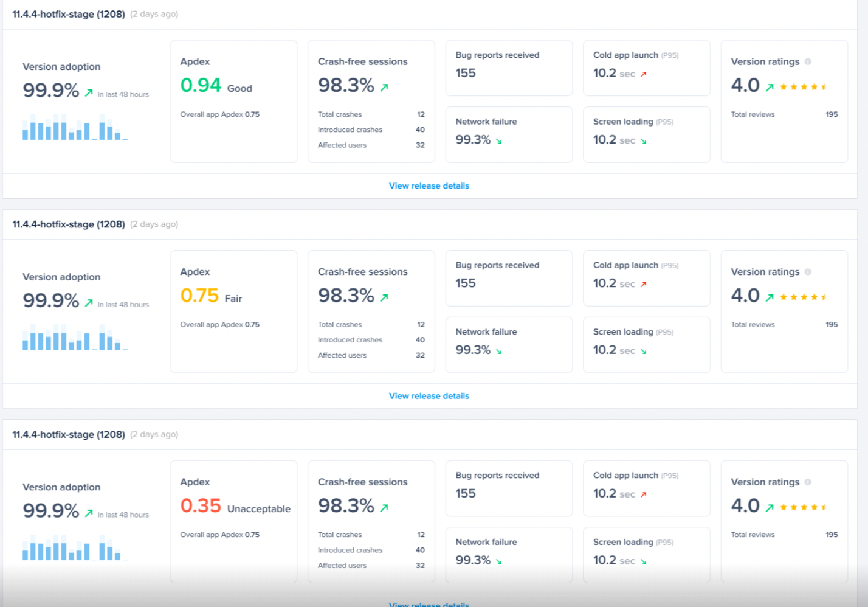Click 99.9% adoption value in 0.75 Fair card
The width and height of the screenshot is (868, 607).
pos(51,300)
